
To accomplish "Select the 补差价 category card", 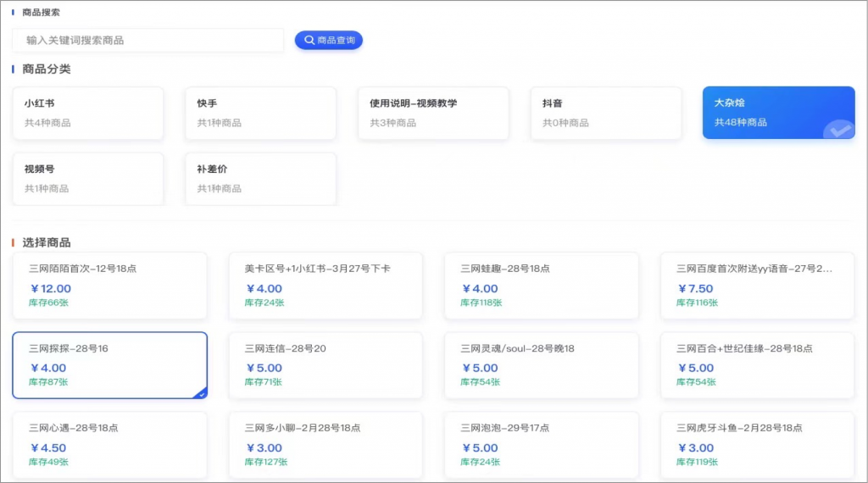I will tap(260, 178).
